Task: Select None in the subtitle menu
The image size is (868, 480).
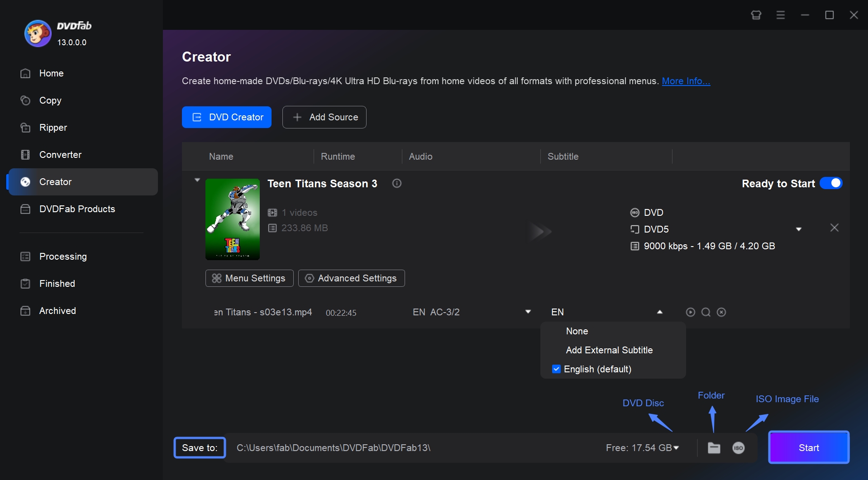Action: tap(577, 331)
